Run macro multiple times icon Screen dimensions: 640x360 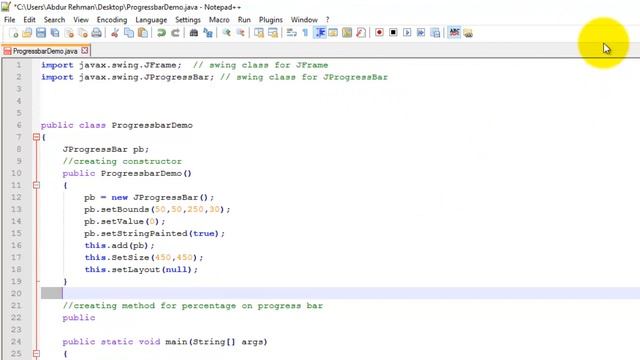421,33
